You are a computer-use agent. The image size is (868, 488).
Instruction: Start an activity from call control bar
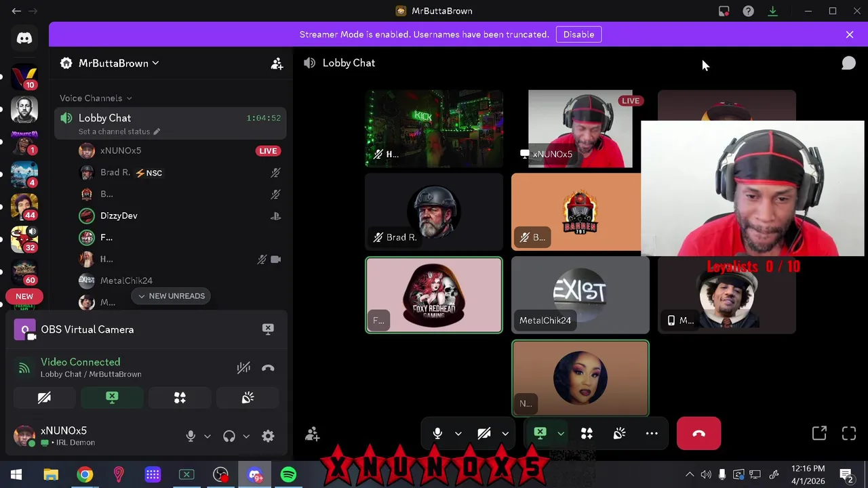click(587, 433)
